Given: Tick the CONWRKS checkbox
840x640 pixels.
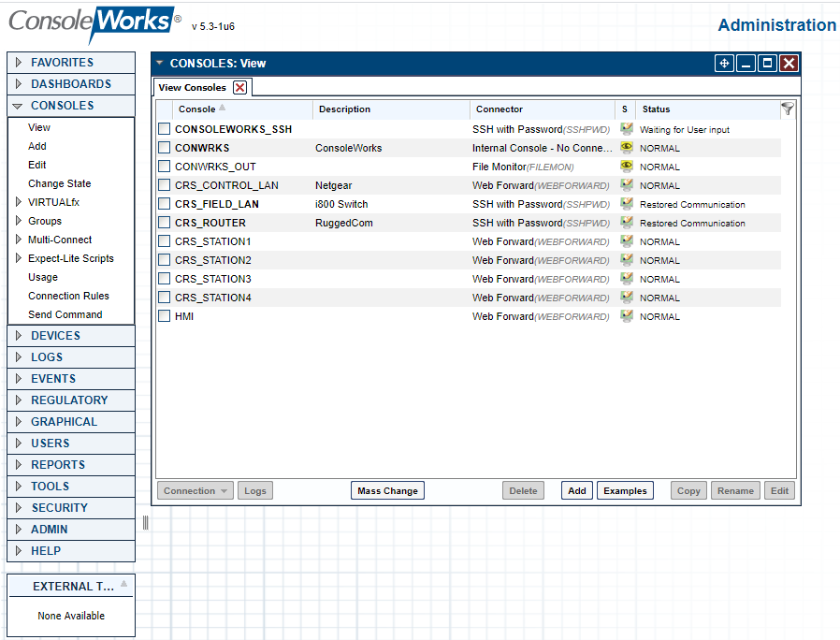Looking at the screenshot, I should [165, 148].
